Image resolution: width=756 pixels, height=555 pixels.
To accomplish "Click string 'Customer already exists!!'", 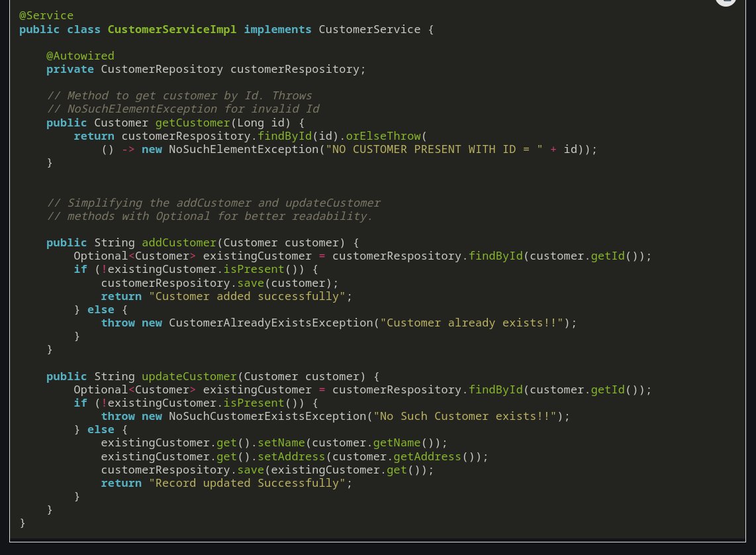I will (471, 323).
